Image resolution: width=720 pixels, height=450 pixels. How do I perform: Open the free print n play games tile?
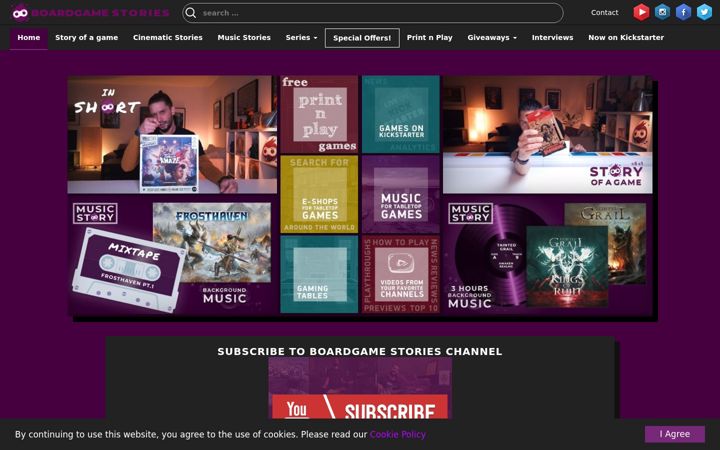point(319,114)
